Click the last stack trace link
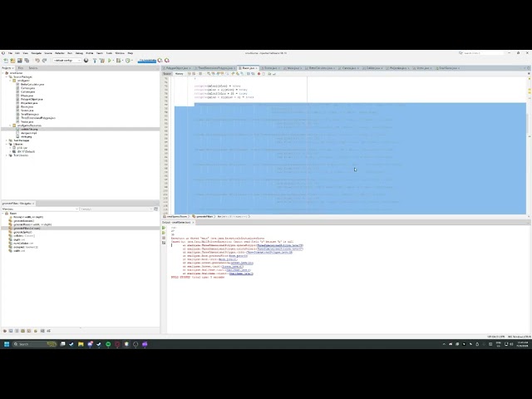This screenshot has height=399, width=532. point(241,273)
